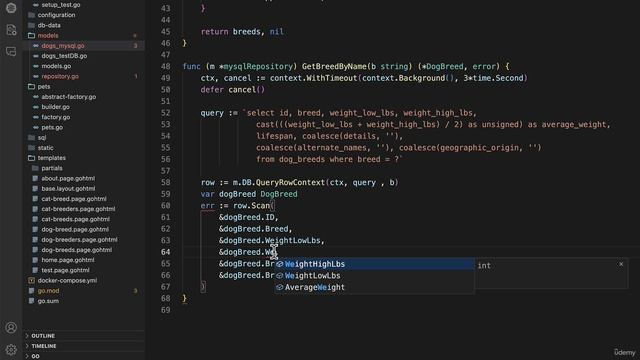Open builder.go file
640x360 pixels.
pyautogui.click(x=84, y=107)
